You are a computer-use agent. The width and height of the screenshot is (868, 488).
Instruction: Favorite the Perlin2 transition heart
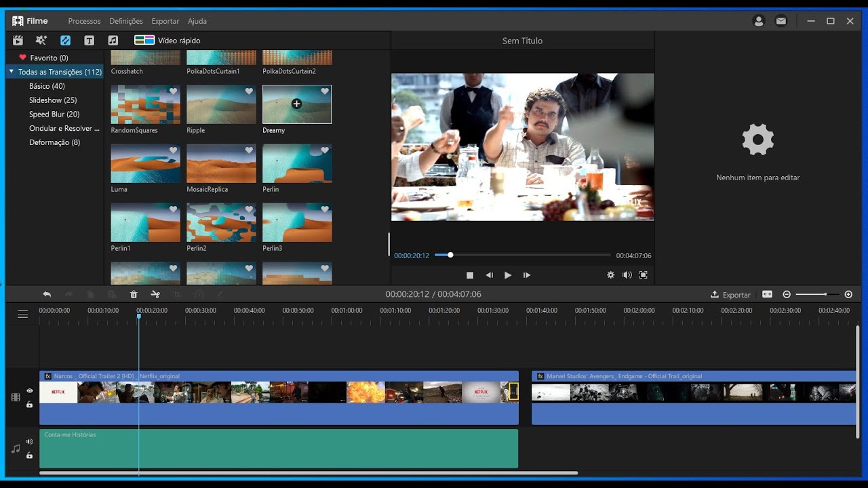click(249, 209)
